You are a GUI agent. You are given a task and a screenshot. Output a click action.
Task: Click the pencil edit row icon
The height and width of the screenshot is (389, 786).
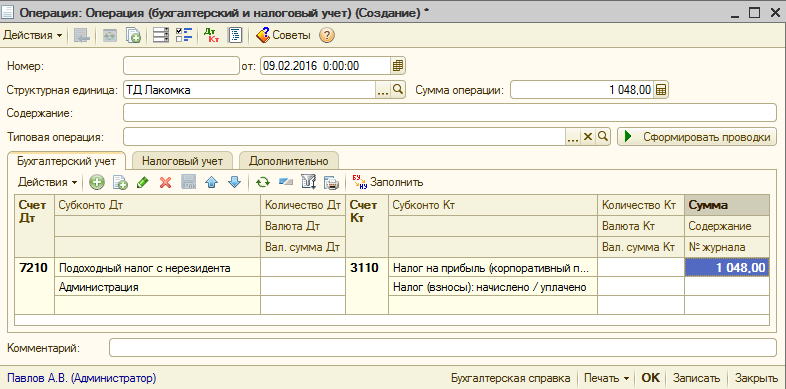[142, 183]
